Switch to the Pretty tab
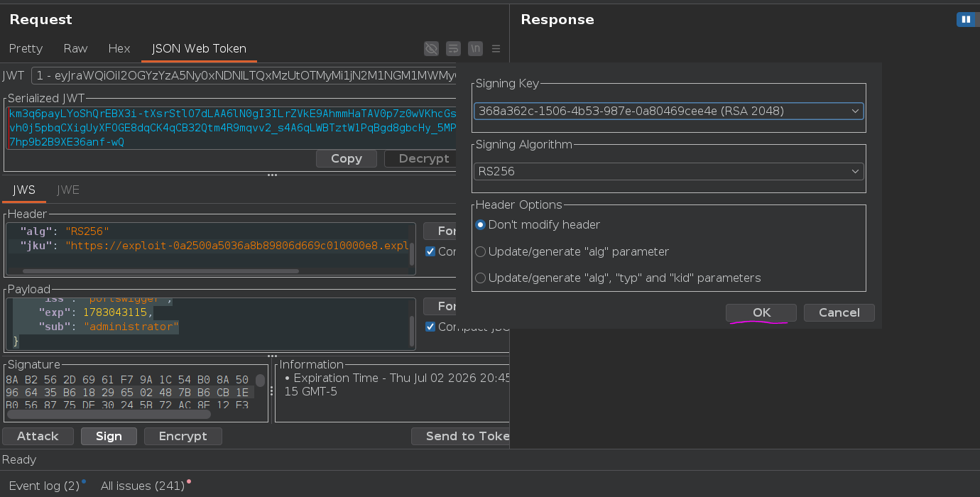 point(26,48)
